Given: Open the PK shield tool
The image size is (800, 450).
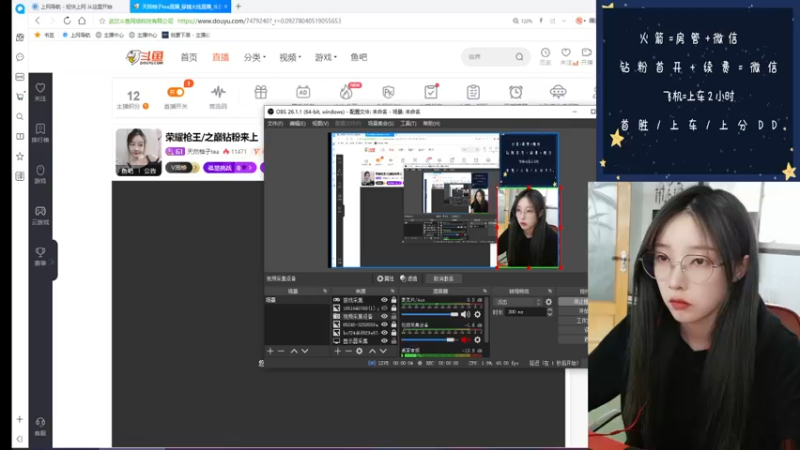Looking at the screenshot, I should tap(388, 92).
